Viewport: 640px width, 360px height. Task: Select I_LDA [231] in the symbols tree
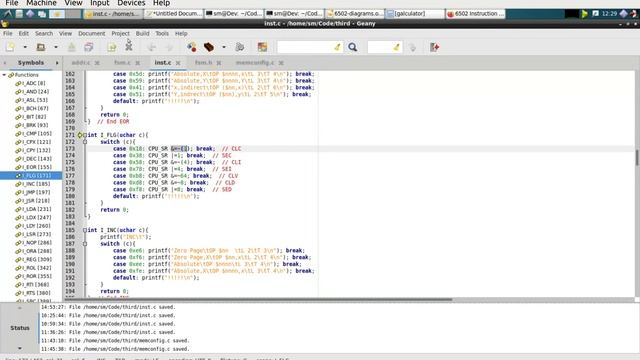[x=36, y=209]
